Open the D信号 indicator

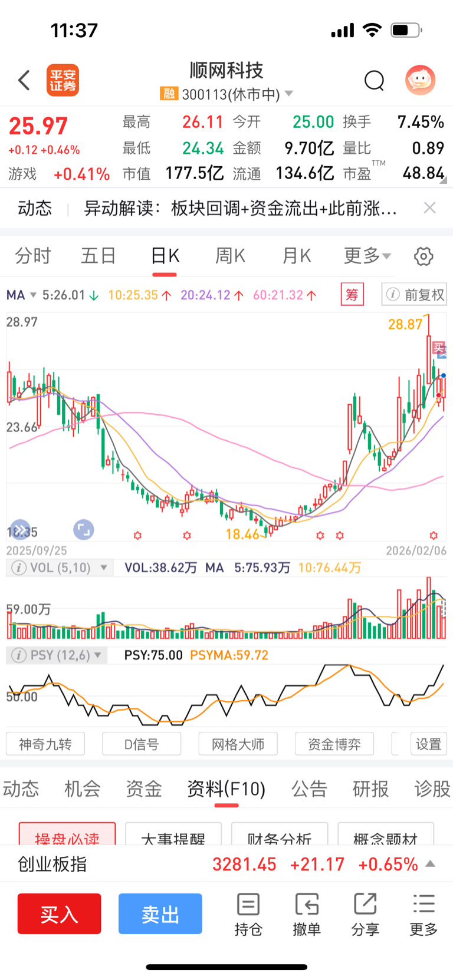tap(142, 744)
